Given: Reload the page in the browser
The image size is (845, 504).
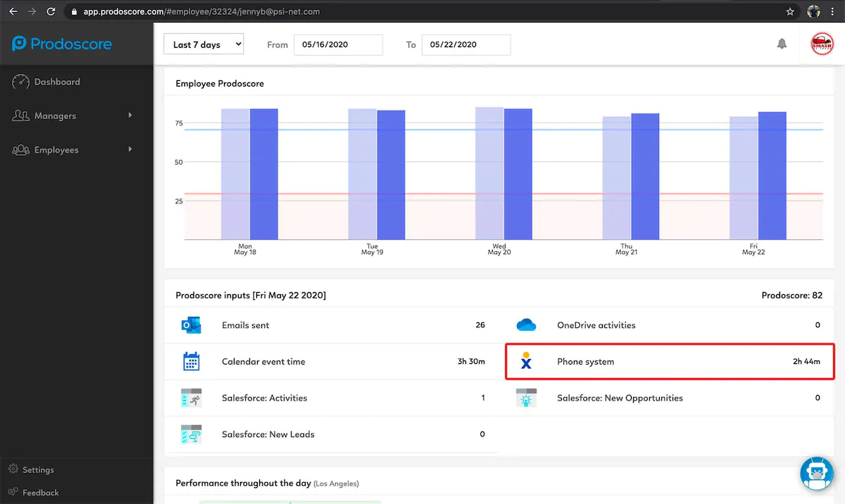Looking at the screenshot, I should click(51, 12).
